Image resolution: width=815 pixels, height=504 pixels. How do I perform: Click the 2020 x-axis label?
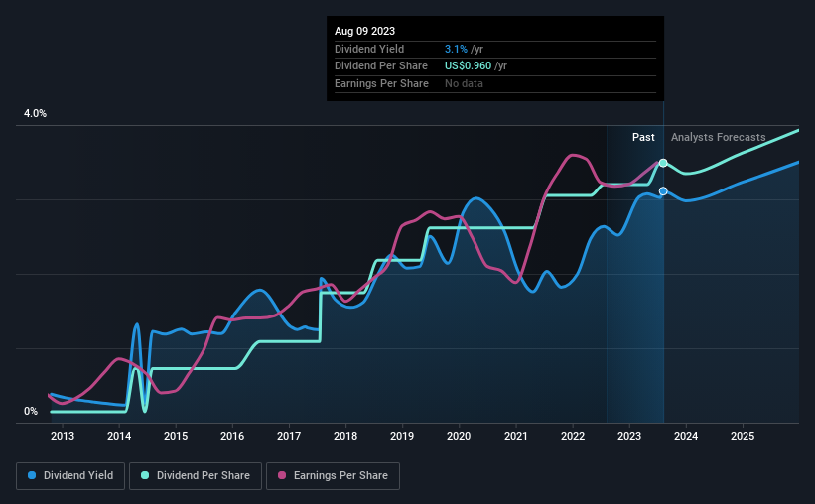click(459, 436)
